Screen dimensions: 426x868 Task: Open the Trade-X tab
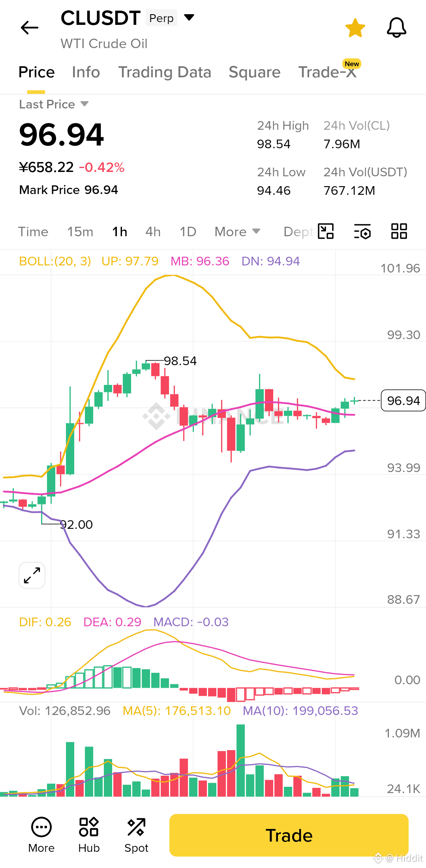click(327, 73)
